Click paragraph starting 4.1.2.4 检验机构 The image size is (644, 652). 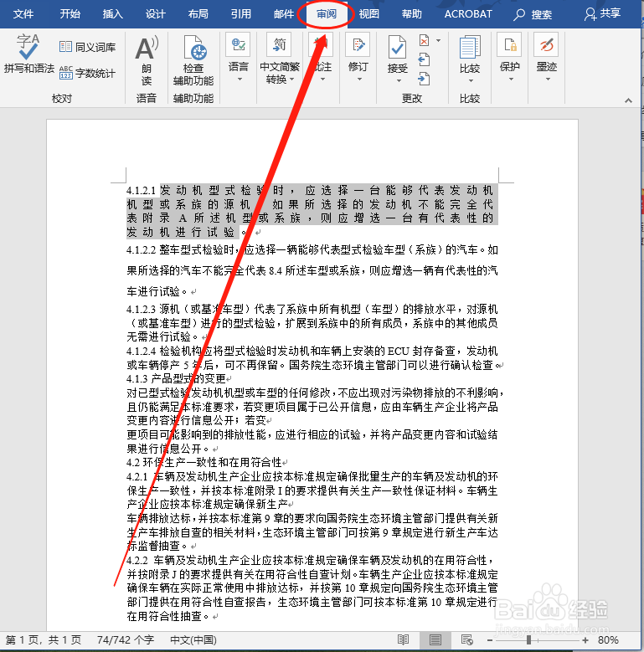[x=315, y=358]
